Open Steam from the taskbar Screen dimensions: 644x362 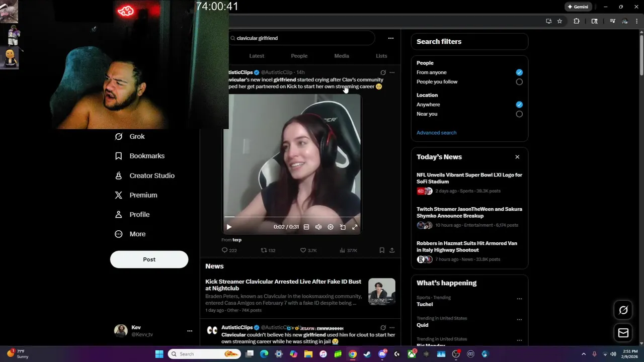367,354
